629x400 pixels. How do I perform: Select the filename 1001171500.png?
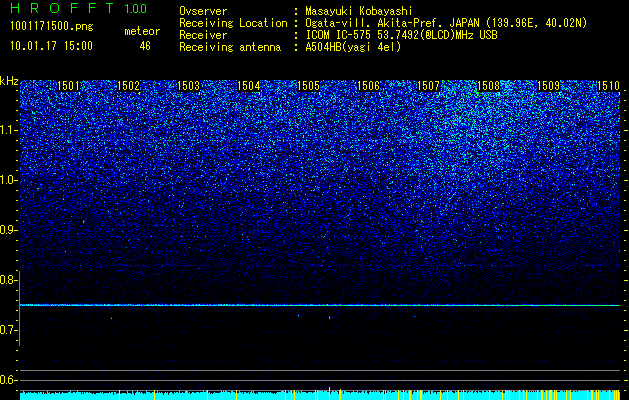52,26
